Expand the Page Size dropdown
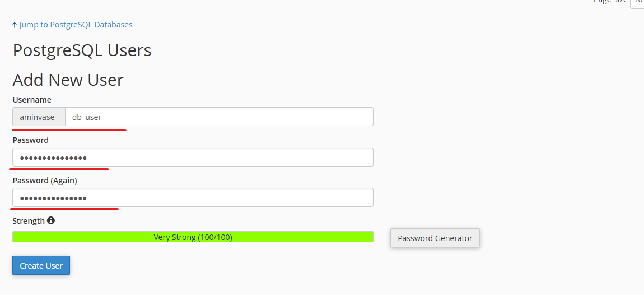Viewport: 644px width, 295px height. [x=637, y=2]
